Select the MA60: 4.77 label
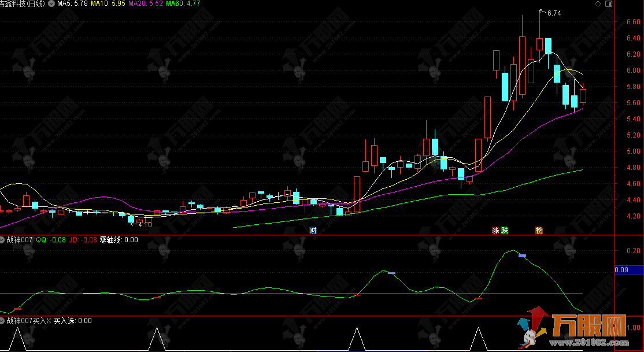Viewport: 644px width, 352px height. pos(183,3)
